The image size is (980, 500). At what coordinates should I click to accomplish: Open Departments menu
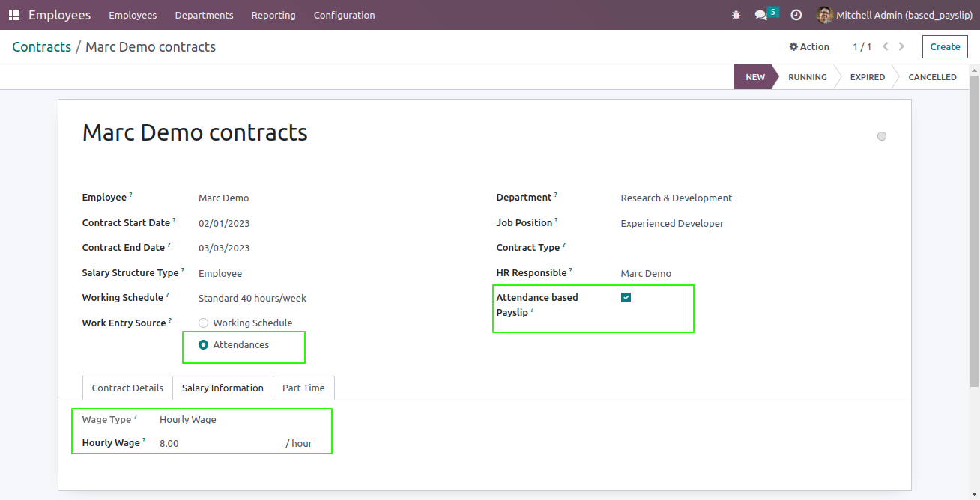click(x=205, y=15)
